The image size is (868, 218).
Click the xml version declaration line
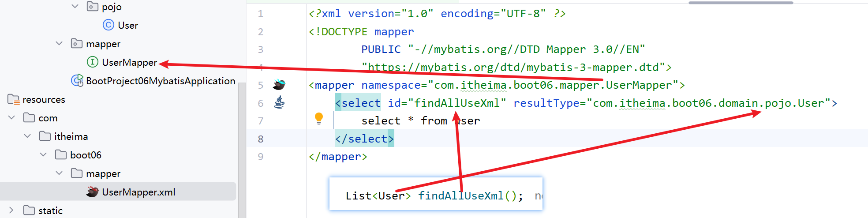[437, 14]
